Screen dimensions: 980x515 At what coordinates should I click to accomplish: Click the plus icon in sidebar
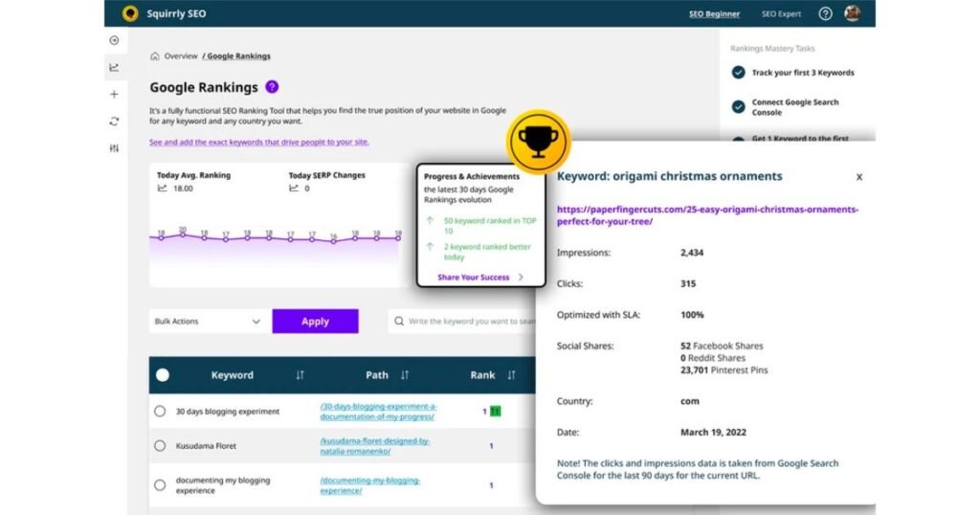click(x=114, y=95)
